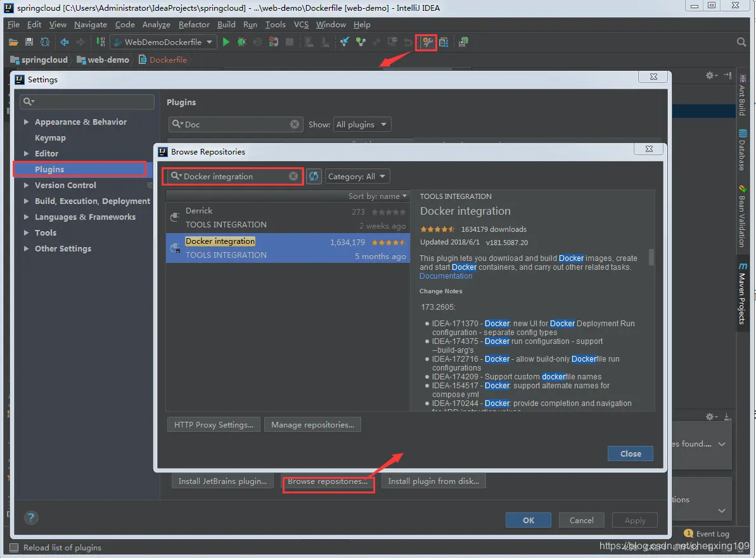Click the Open folder toolbar icon

pyautogui.click(x=13, y=42)
